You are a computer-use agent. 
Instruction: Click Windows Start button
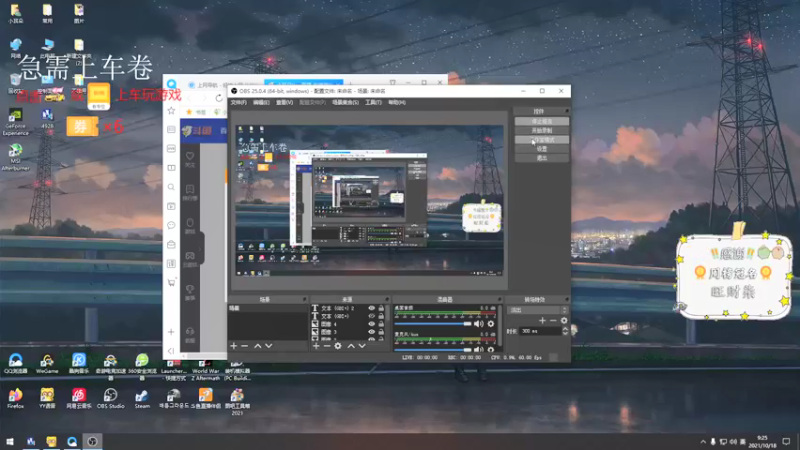tap(10, 442)
